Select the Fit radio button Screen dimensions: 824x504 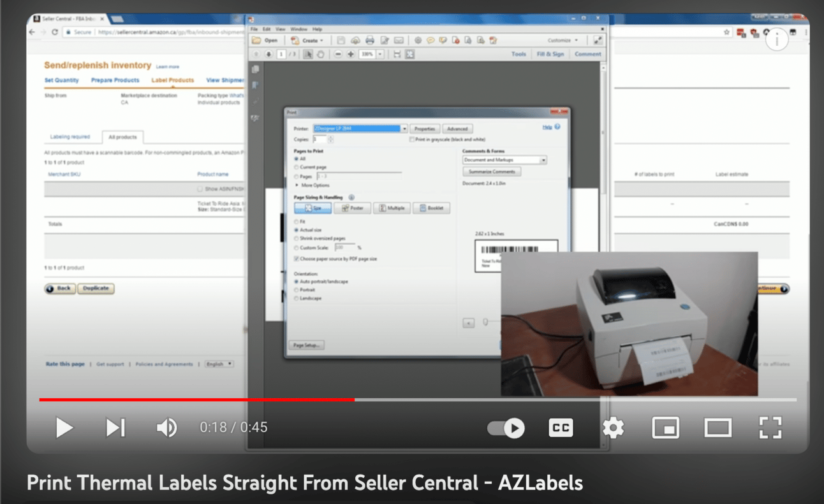tap(296, 221)
